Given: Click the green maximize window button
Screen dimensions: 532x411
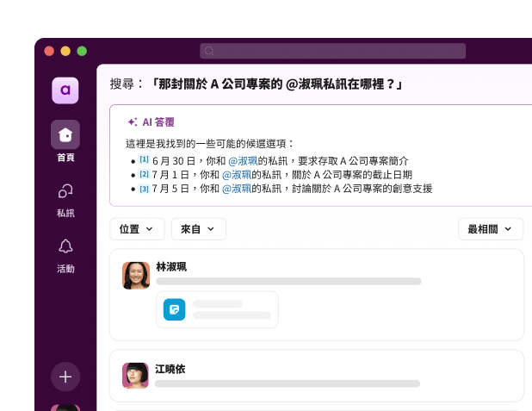Looking at the screenshot, I should point(82,51).
